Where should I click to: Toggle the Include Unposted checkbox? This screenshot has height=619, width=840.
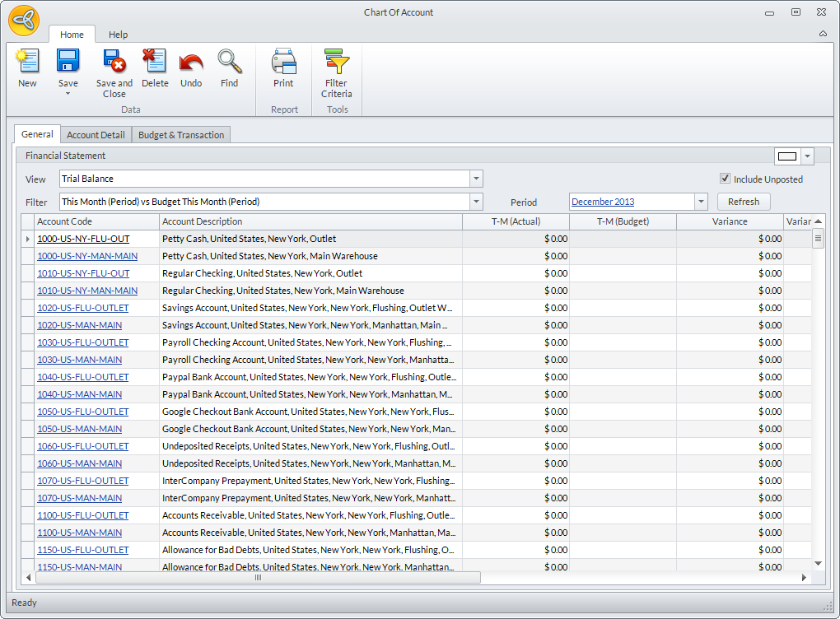tap(725, 179)
